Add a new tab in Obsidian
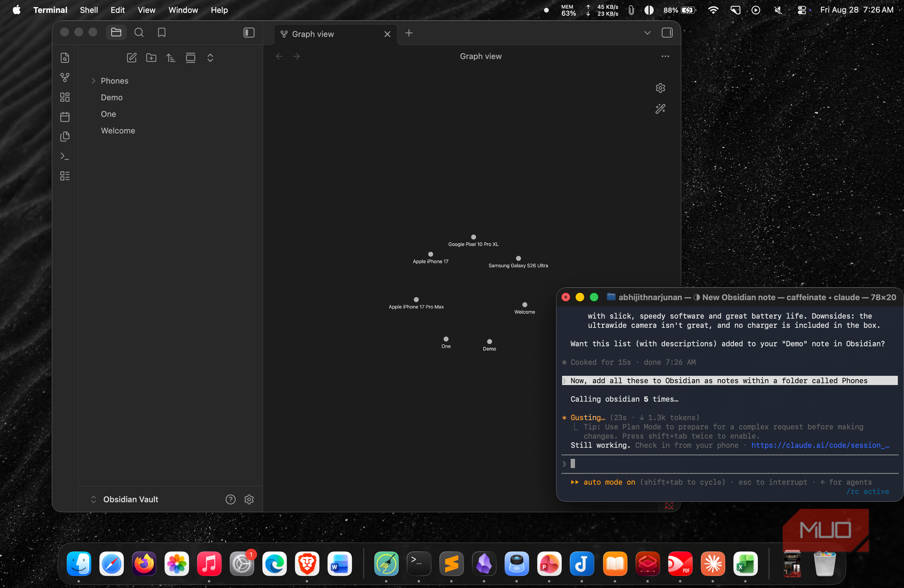 point(409,33)
